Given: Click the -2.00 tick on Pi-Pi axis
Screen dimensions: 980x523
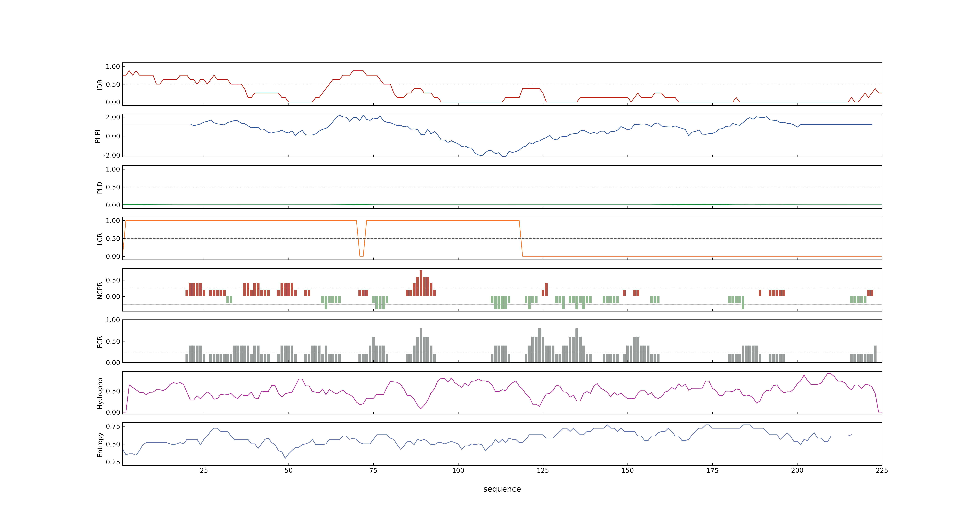Looking at the screenshot, I should click(111, 155).
